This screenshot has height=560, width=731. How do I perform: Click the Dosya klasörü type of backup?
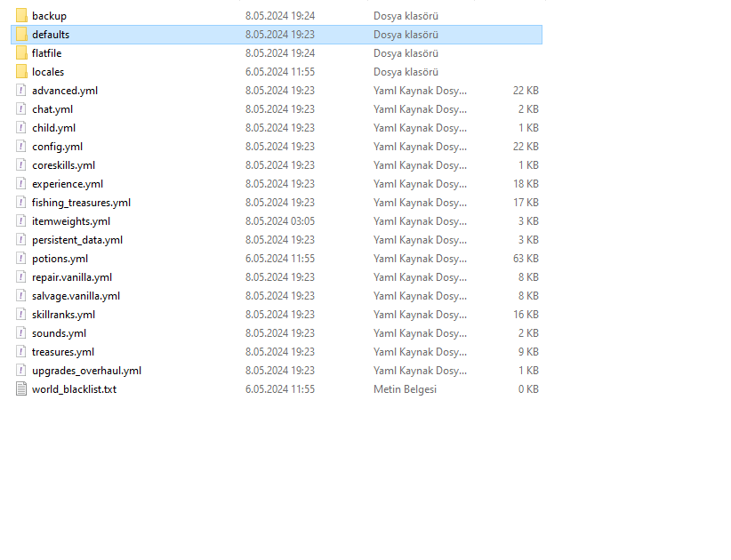point(406,16)
